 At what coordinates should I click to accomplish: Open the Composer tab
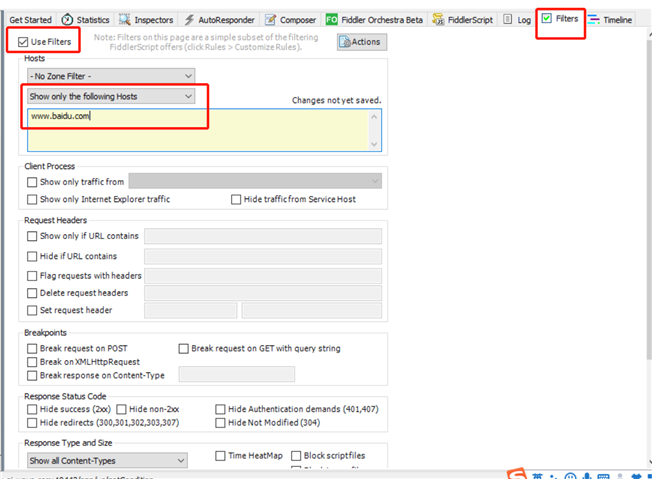291,20
